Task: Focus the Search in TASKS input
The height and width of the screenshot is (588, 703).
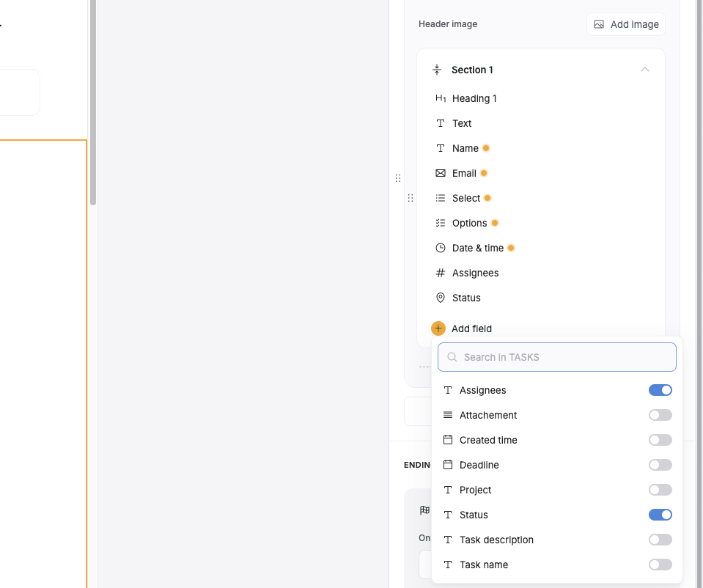Action: tap(557, 357)
